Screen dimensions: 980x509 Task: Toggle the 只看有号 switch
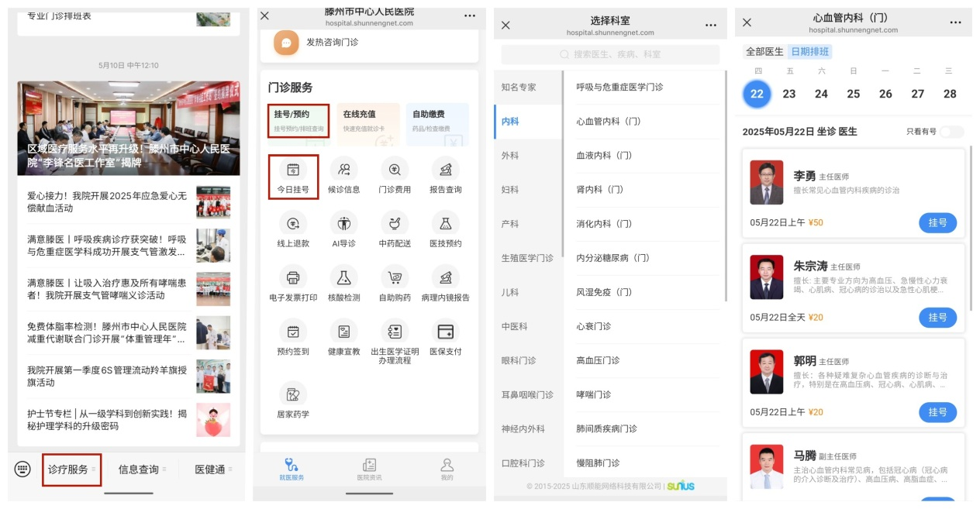951,132
